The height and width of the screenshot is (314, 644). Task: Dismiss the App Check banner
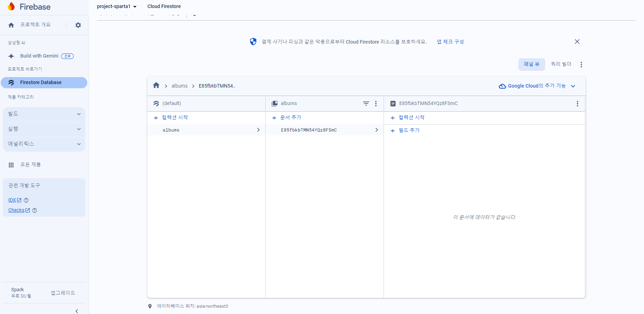(x=577, y=42)
